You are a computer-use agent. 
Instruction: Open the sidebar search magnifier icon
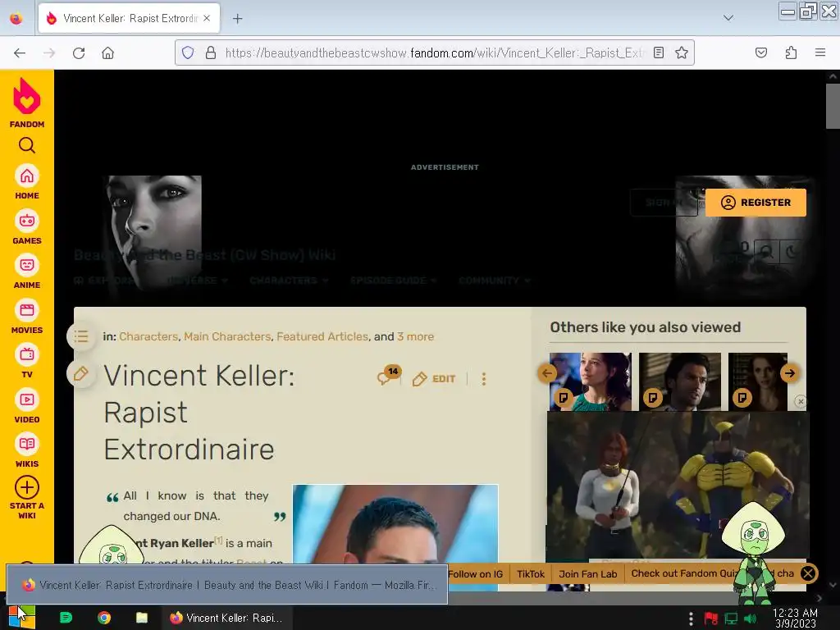pos(27,145)
